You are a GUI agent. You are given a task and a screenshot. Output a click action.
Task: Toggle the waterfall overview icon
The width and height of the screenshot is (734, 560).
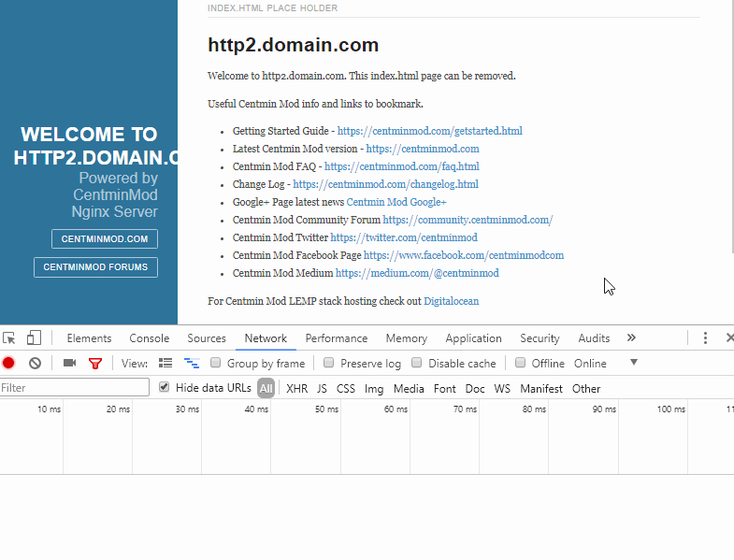click(x=192, y=363)
